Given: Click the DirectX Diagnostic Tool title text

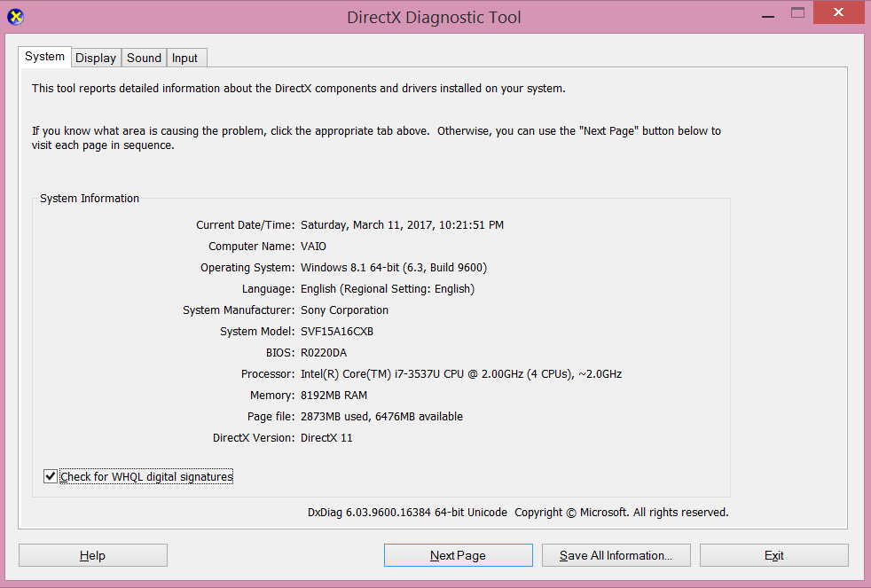Looking at the screenshot, I should tap(434, 17).
